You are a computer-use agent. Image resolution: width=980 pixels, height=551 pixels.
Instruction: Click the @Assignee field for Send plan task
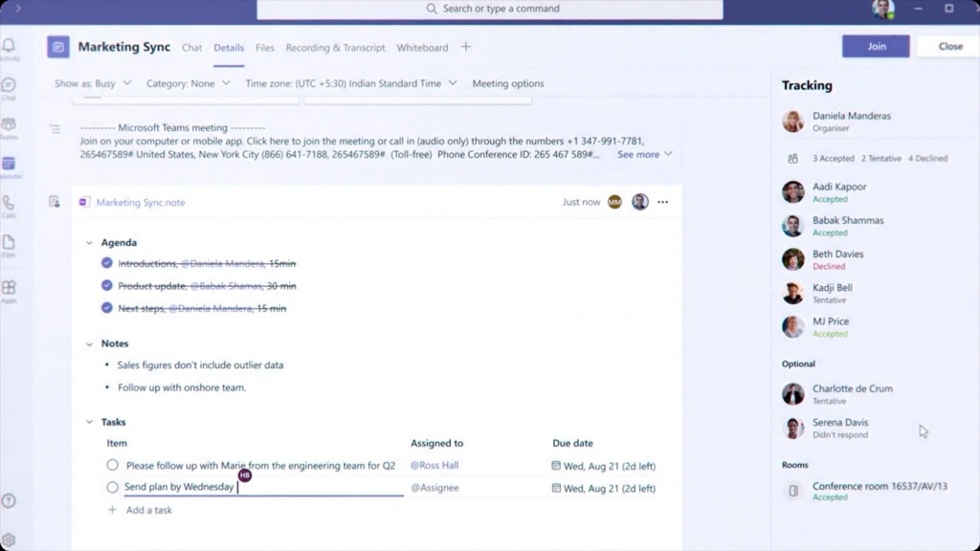[435, 488]
